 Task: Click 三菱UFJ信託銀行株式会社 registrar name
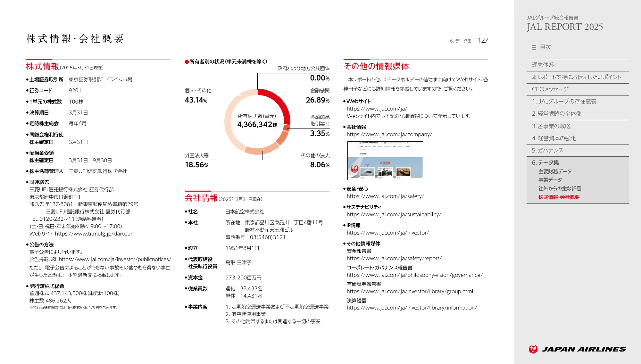[98, 171]
